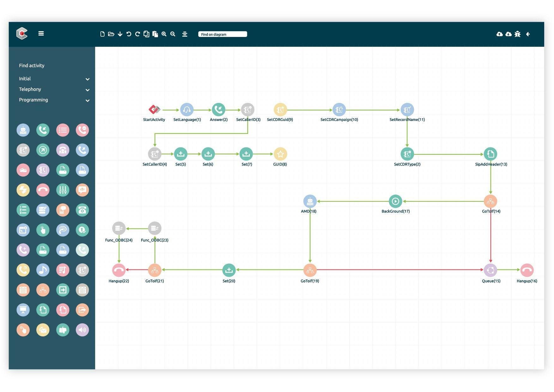
Task: Click the Find on diagram search field
Action: point(222,34)
